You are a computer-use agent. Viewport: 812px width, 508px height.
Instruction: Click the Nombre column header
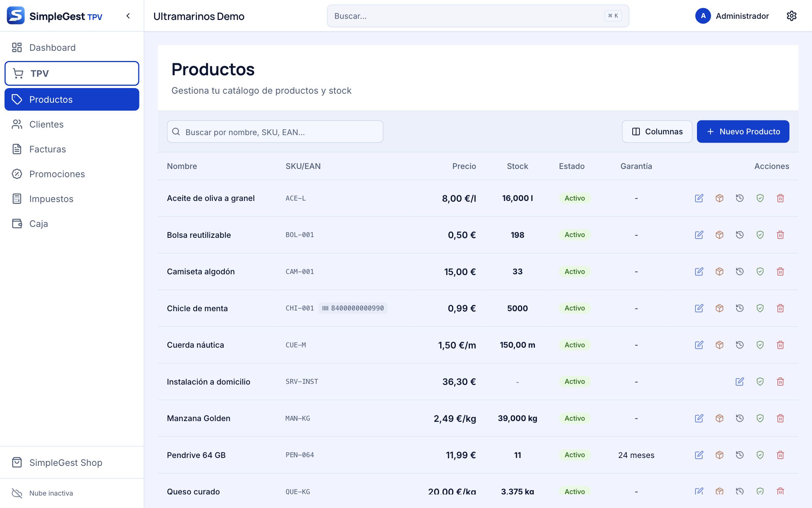point(182,166)
